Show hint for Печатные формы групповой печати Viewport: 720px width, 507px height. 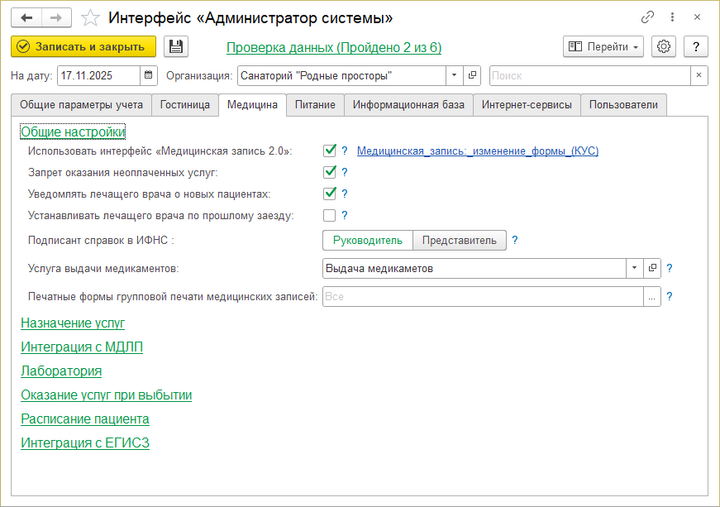click(669, 297)
